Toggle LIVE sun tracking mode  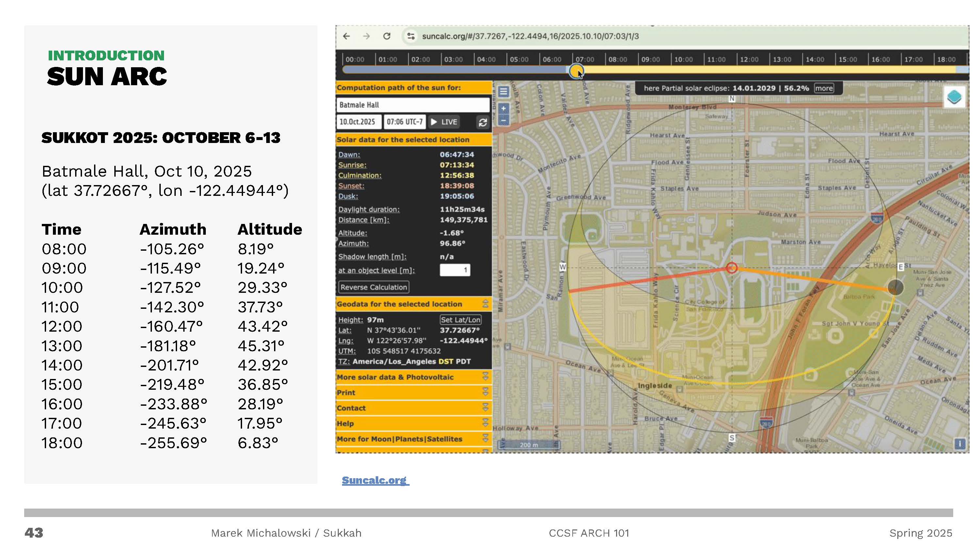pos(444,122)
